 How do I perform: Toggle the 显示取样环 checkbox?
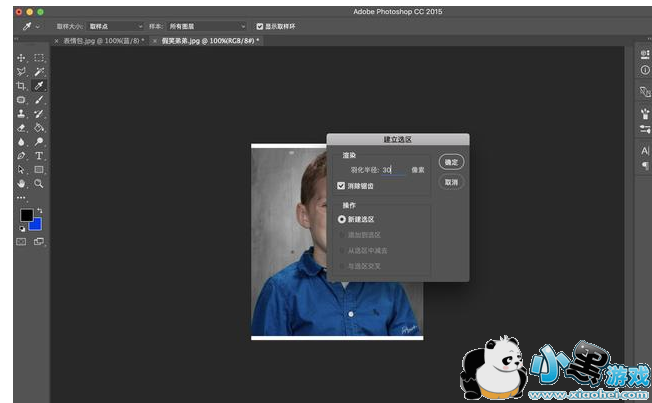260,26
